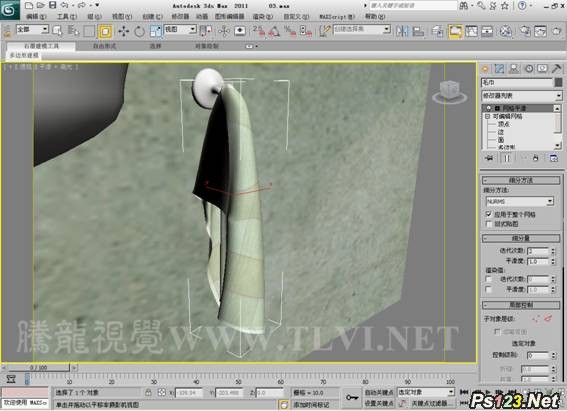The height and width of the screenshot is (411, 567).
Task: Click the time slider showing 0 / 100
Action: click(x=39, y=368)
